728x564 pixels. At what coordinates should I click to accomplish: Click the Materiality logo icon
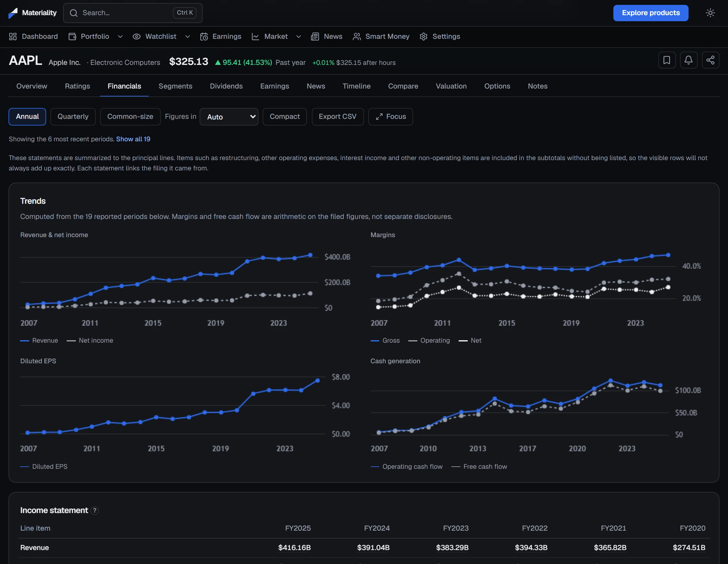point(13,13)
